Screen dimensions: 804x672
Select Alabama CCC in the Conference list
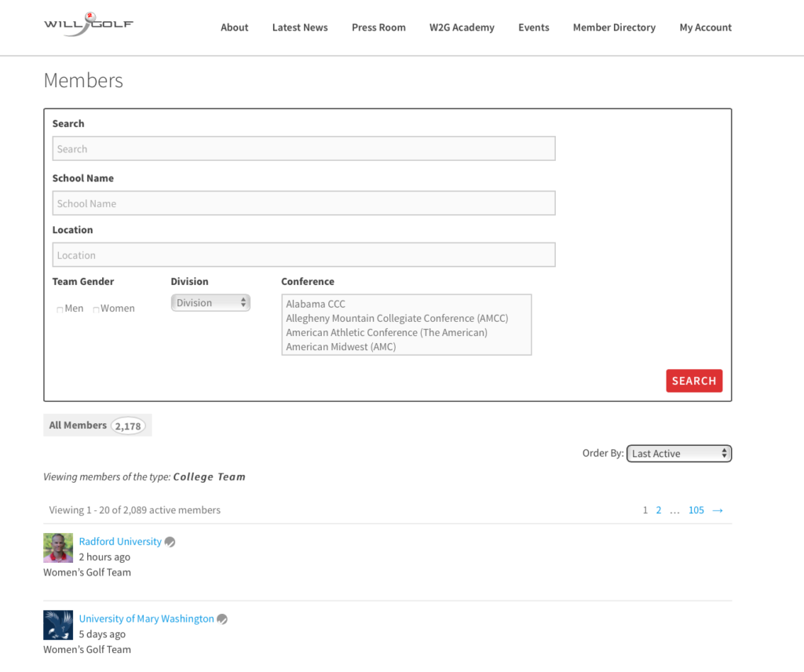pos(316,304)
